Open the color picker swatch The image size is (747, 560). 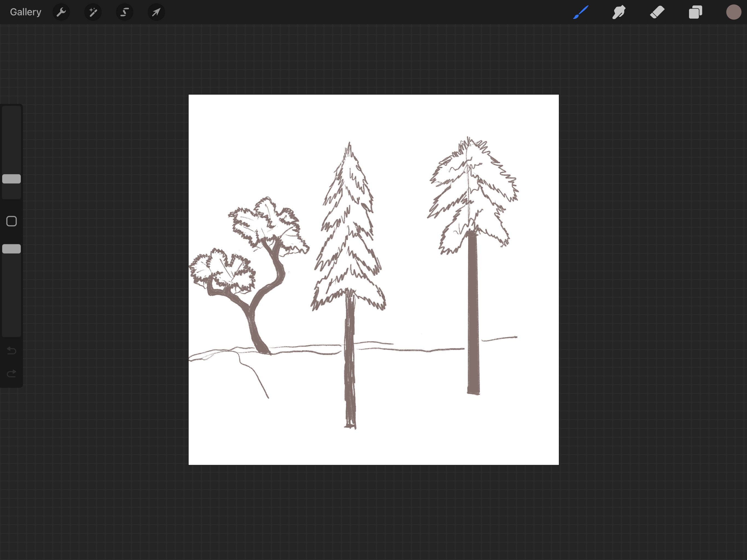click(x=734, y=12)
